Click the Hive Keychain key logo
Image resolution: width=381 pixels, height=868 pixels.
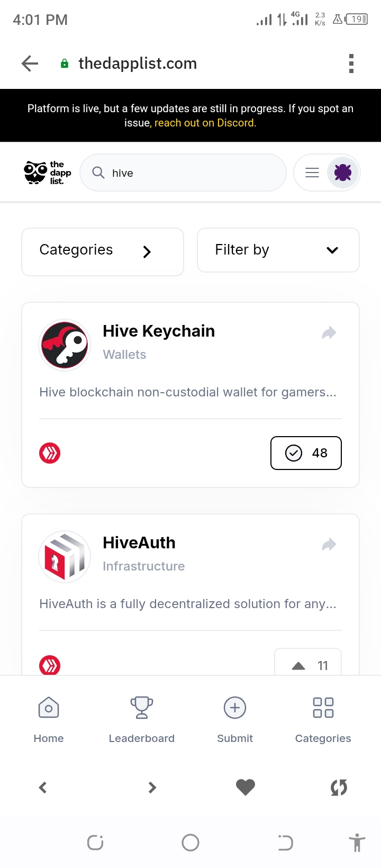pyautogui.click(x=65, y=345)
